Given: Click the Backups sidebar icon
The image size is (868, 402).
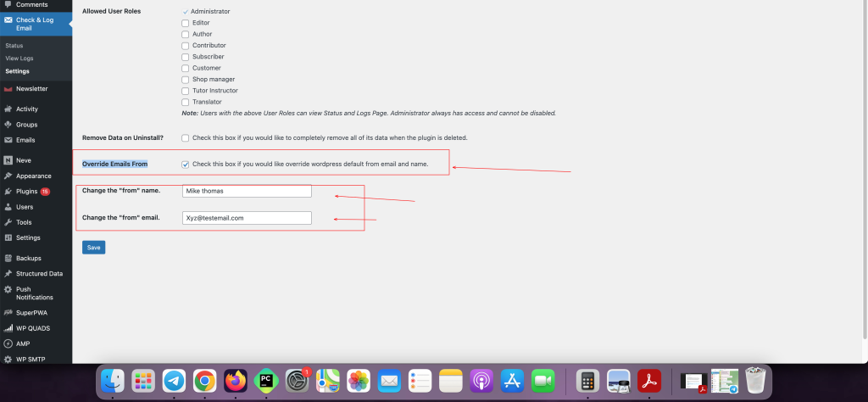Looking at the screenshot, I should click(x=8, y=259).
